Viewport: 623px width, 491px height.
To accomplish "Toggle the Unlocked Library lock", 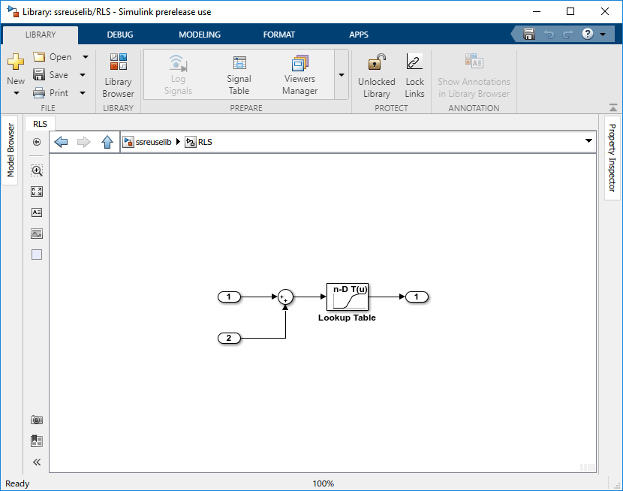I will pos(377,75).
